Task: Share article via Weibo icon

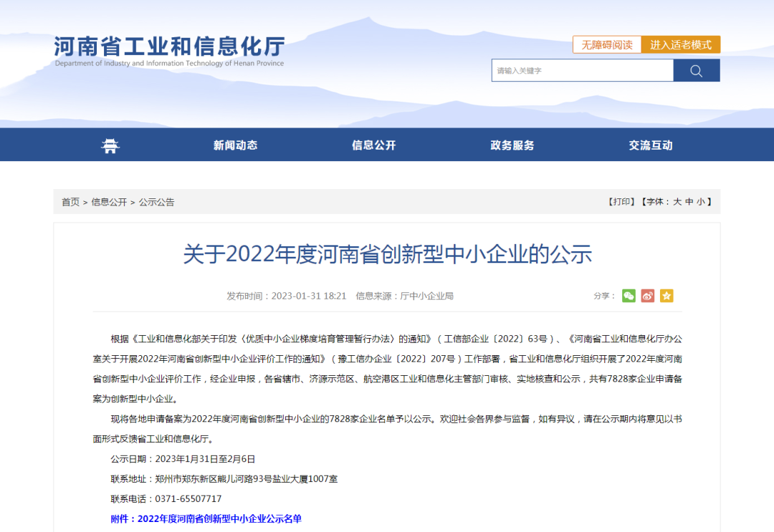Action: point(648,296)
